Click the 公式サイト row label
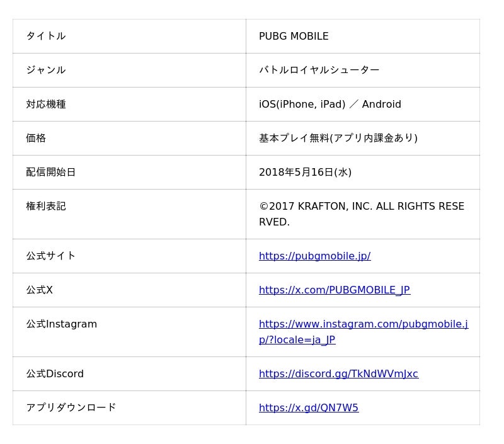Image resolution: width=504 pixels, height=444 pixels. 51,256
